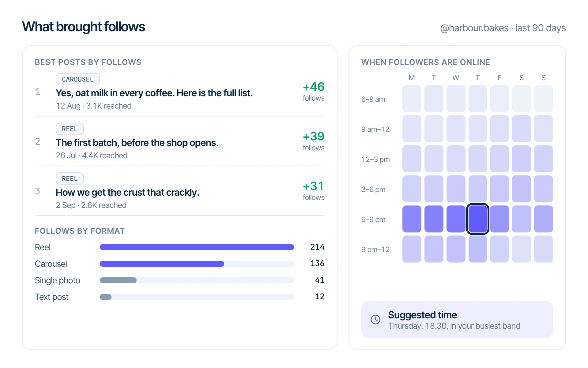This screenshot has width=588, height=368.
Task: Click the '2 Sep · 2.8K reached' text
Action: click(x=91, y=205)
